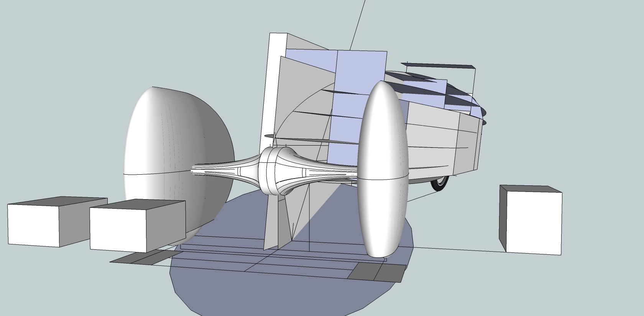Click the right tapered axle arm
This screenshot has width=644, height=316.
pos(326,170)
